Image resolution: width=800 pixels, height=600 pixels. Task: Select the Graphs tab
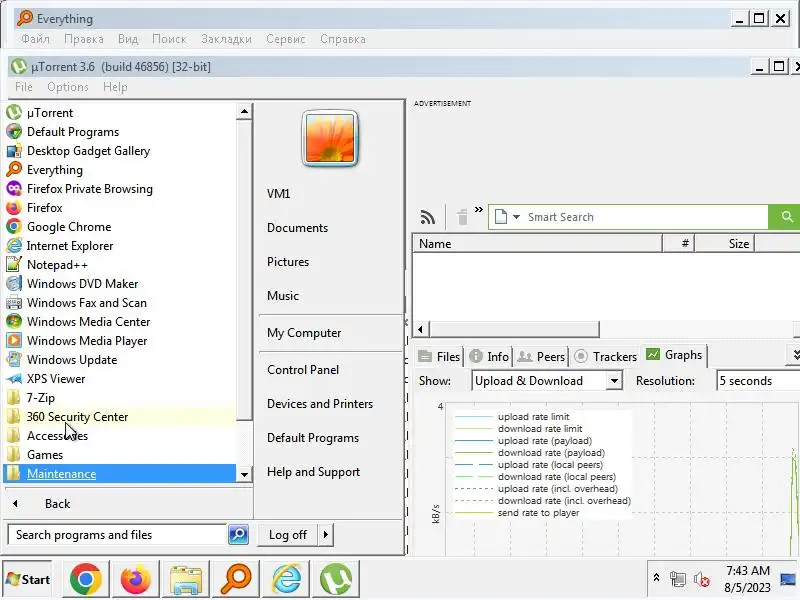tap(674, 355)
